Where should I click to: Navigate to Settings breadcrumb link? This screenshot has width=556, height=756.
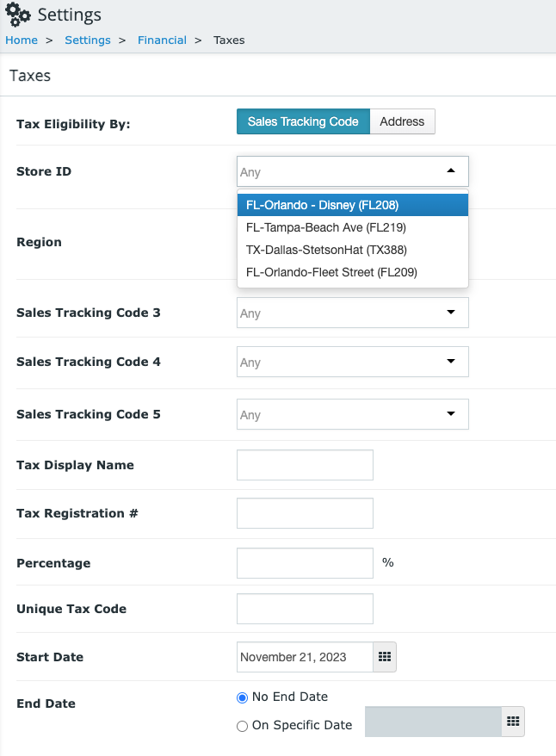pos(88,40)
